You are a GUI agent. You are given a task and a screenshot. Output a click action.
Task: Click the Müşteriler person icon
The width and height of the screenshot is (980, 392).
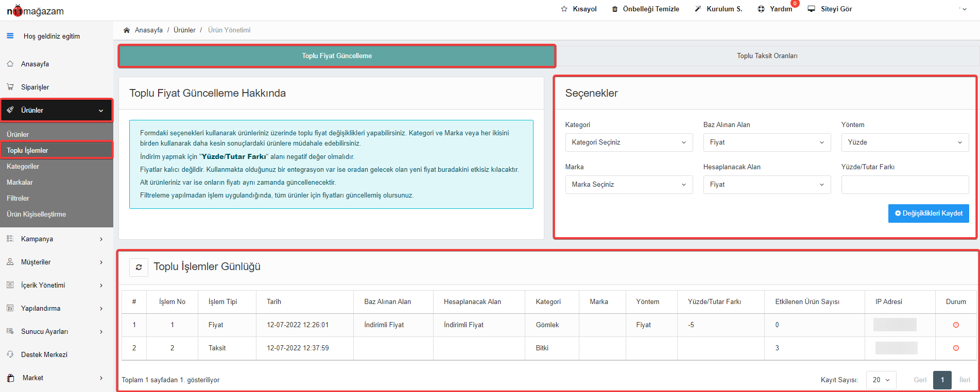click(10, 262)
